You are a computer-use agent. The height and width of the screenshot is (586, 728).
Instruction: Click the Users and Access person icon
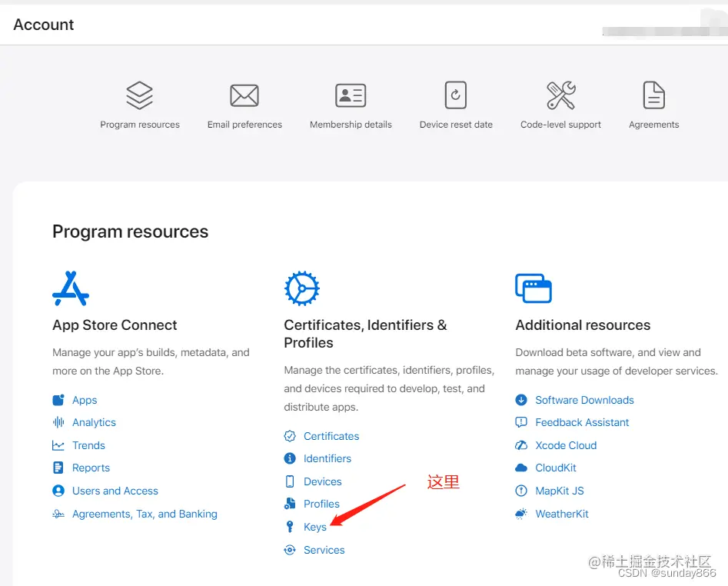click(58, 491)
